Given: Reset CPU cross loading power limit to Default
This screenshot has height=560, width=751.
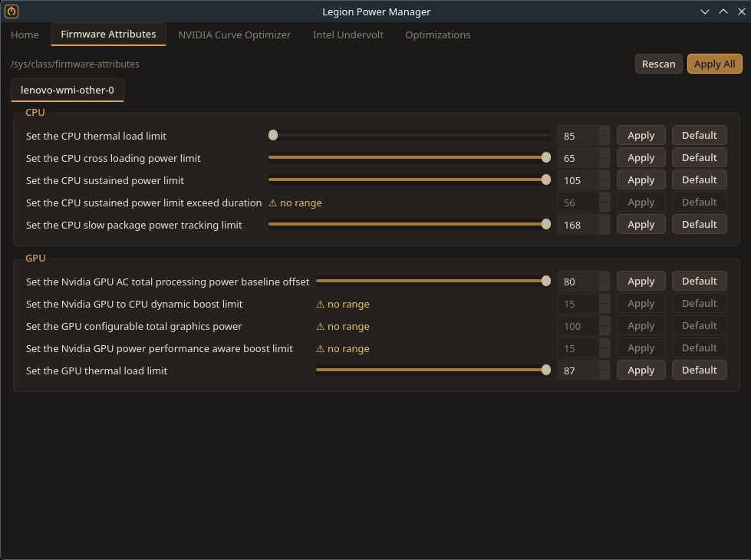Looking at the screenshot, I should 700,157.
